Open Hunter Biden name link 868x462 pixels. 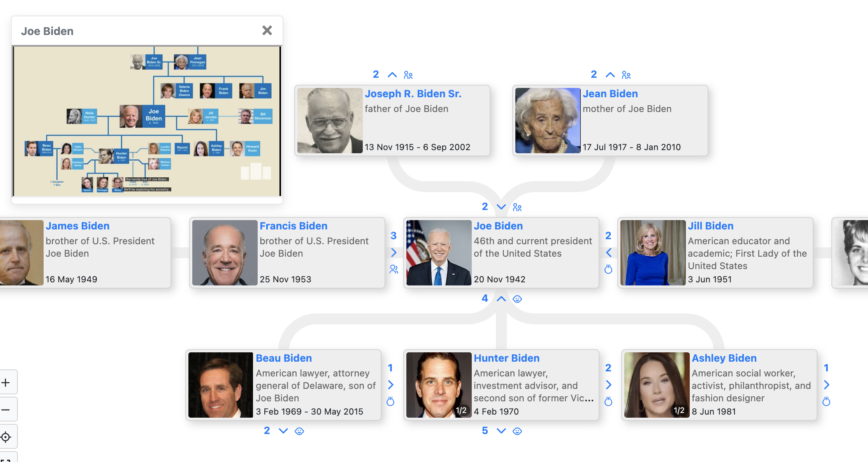[x=506, y=358]
